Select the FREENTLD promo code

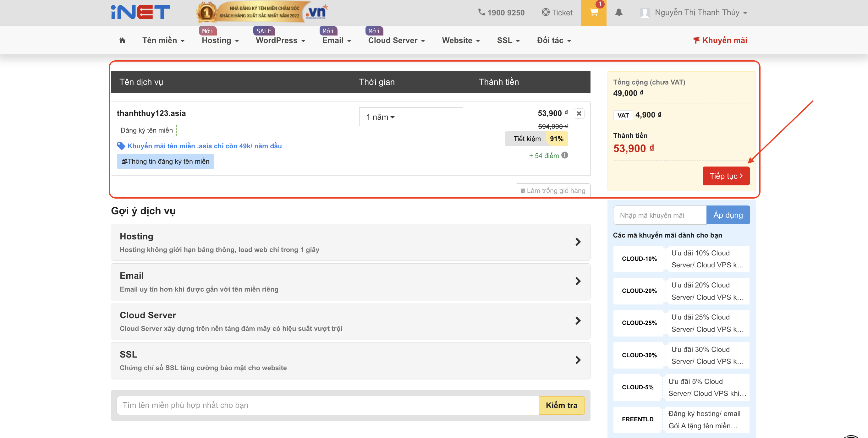pos(681,420)
